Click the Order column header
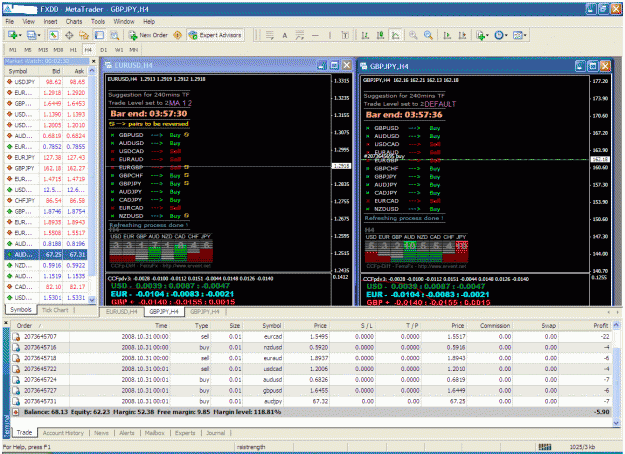 click(x=25, y=326)
